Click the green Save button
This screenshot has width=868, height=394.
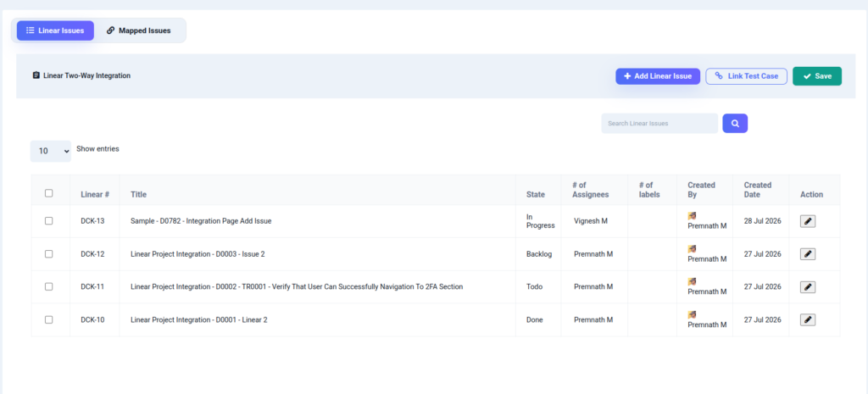817,76
